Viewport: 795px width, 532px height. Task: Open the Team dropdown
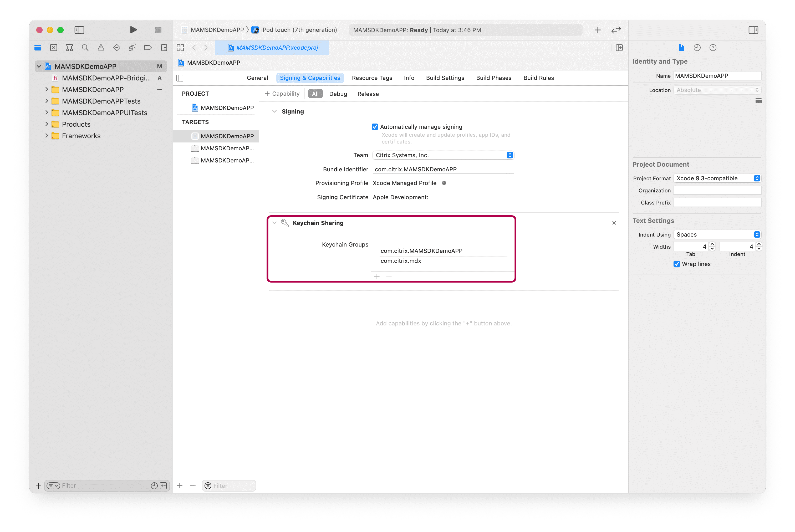coord(443,155)
